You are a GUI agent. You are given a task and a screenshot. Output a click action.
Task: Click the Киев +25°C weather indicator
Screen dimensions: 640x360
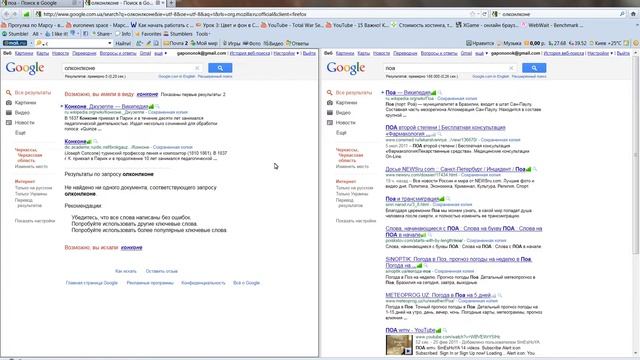pos(606,43)
